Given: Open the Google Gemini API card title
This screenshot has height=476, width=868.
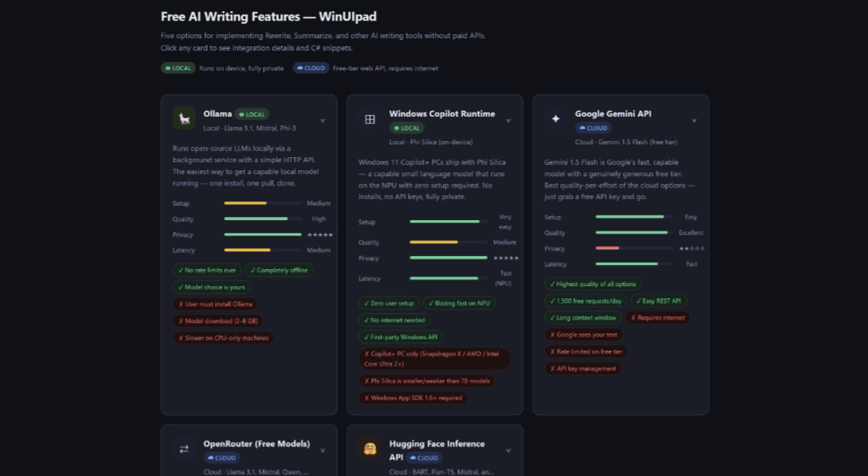Looking at the screenshot, I should tap(612, 114).
